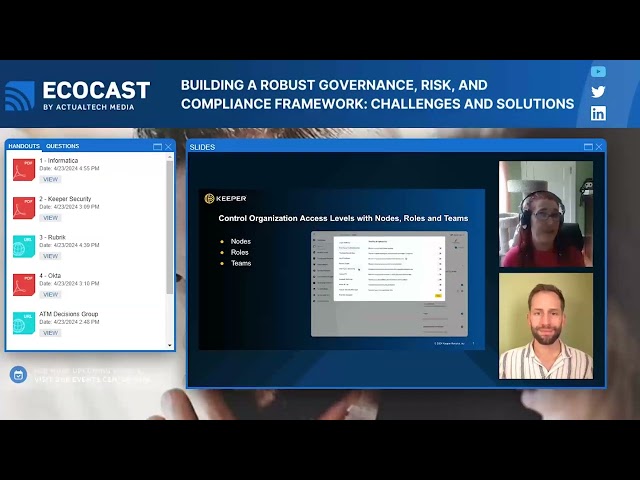Maximize the Slides panel

coord(588,147)
